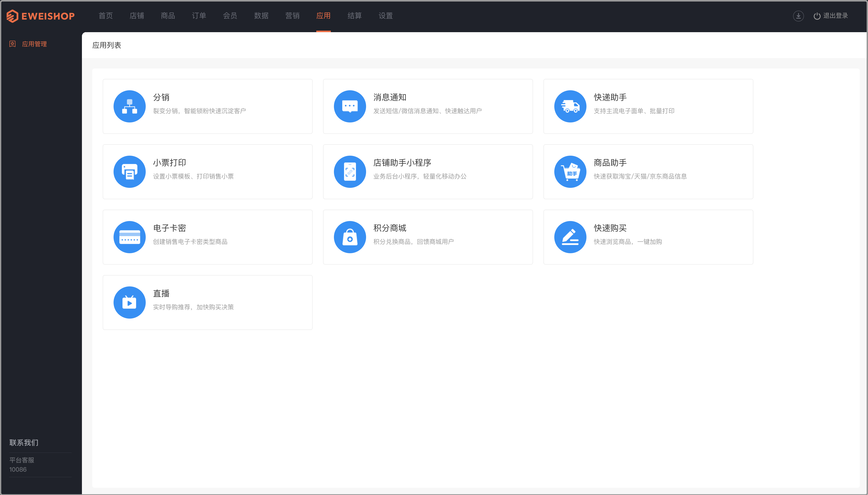This screenshot has width=868, height=495.
Task: Open the 商品助手 shopping cart icon
Action: click(x=570, y=172)
